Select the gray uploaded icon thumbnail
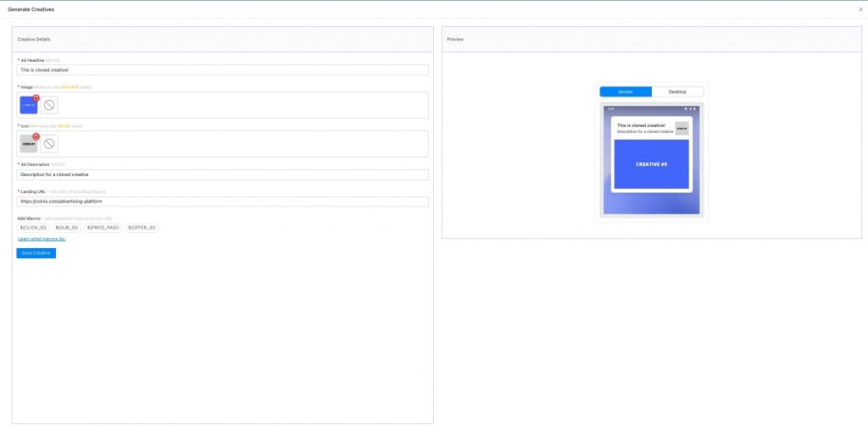Viewport: 868px width, 431px height. tap(28, 145)
